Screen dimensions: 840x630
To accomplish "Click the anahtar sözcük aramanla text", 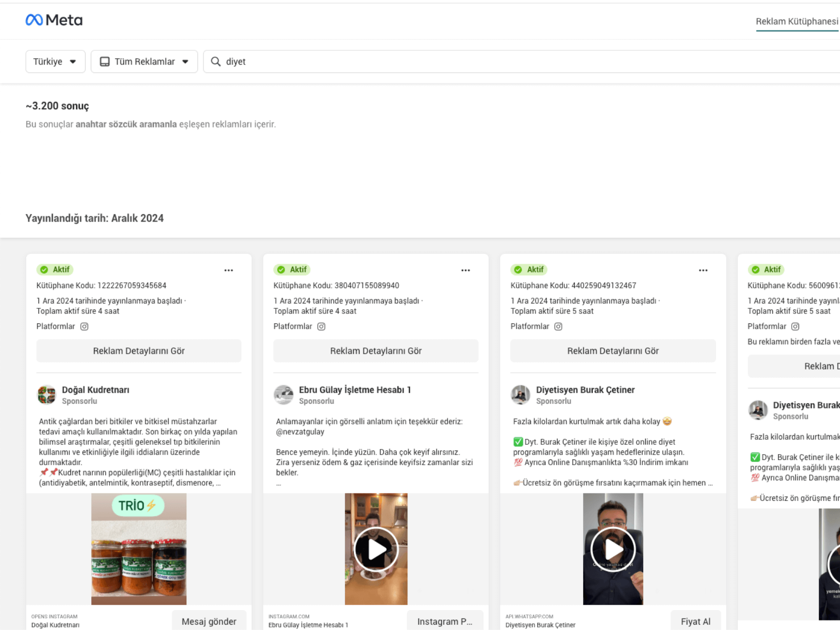I will pyautogui.click(x=126, y=124).
